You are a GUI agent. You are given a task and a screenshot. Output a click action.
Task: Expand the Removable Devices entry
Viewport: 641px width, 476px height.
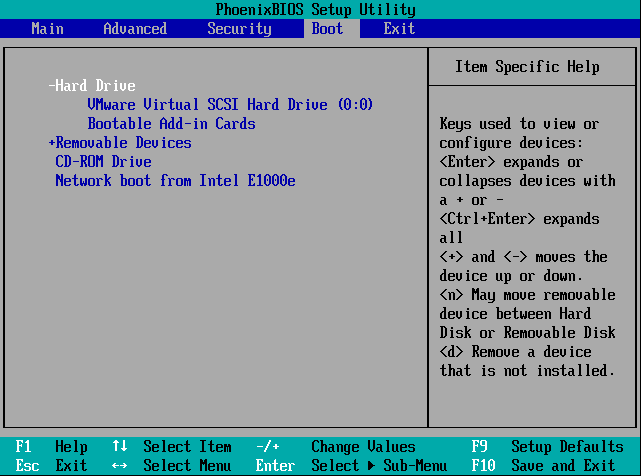click(x=120, y=143)
